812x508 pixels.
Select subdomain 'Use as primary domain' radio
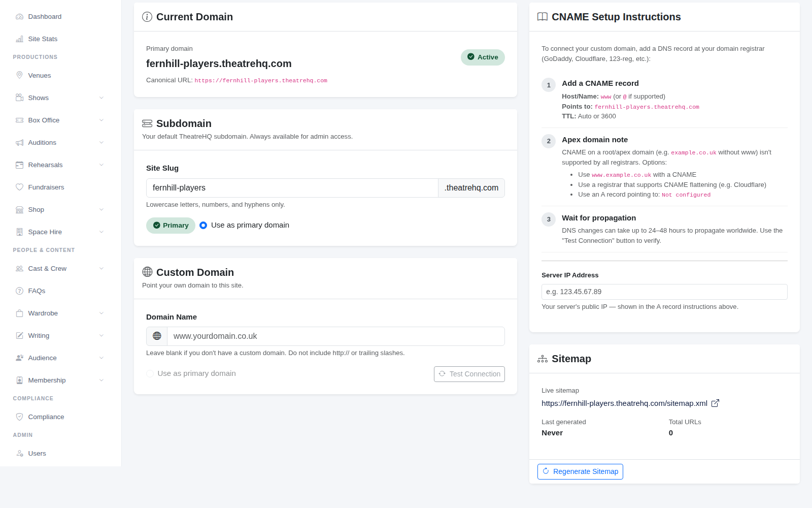203,225
